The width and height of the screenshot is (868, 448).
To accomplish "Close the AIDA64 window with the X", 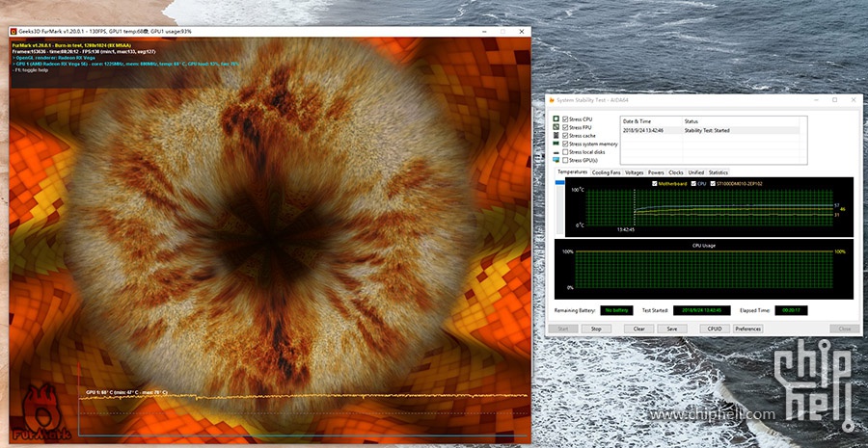I will (854, 100).
